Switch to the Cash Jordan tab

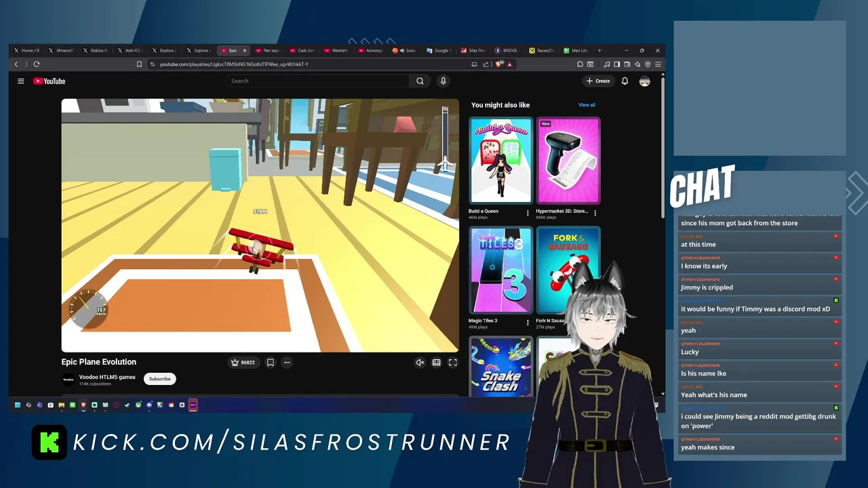(302, 50)
